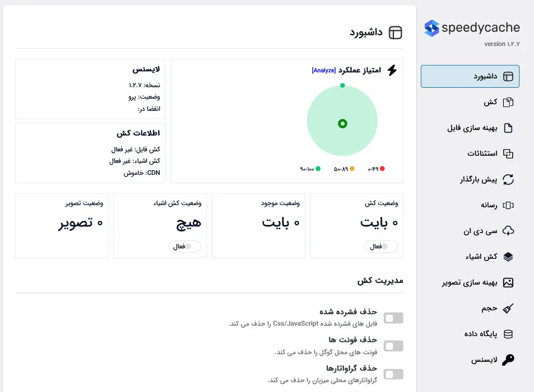This screenshot has width=534, height=392.
Task: Click the وضعیت کش card value ۰ بایت
Action: click(379, 223)
